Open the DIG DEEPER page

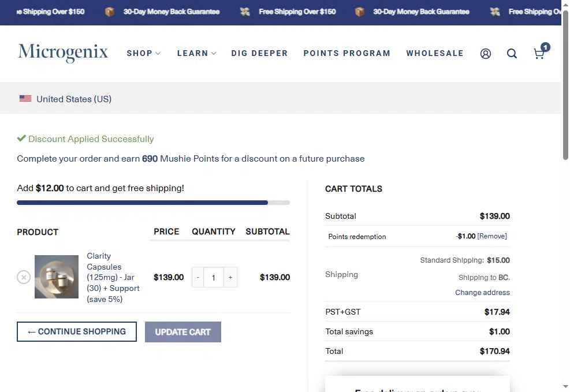(259, 54)
